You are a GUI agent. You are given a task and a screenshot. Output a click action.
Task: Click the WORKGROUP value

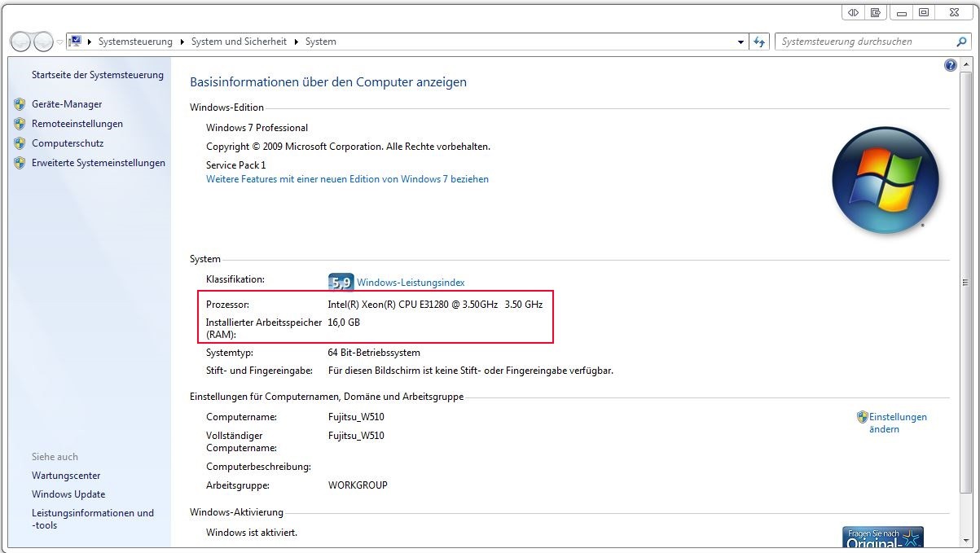(358, 485)
